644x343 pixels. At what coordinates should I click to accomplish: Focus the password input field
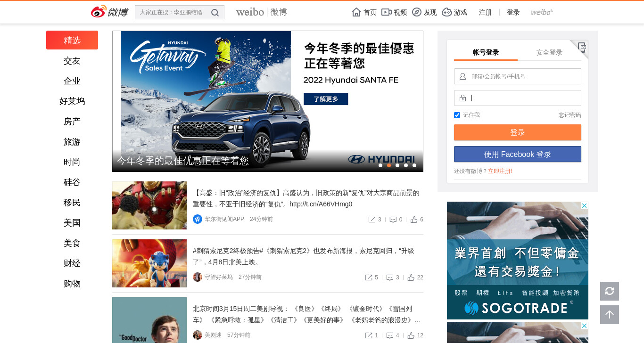[518, 98]
